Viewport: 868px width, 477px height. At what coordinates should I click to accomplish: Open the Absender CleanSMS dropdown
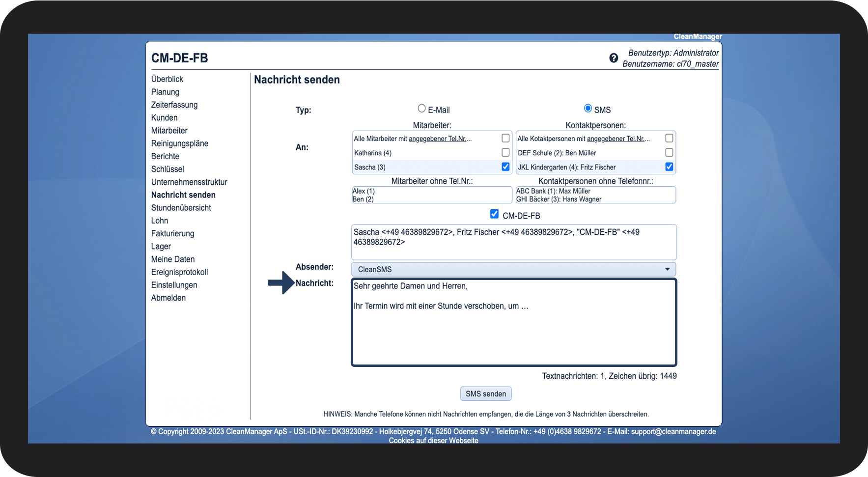tap(513, 269)
